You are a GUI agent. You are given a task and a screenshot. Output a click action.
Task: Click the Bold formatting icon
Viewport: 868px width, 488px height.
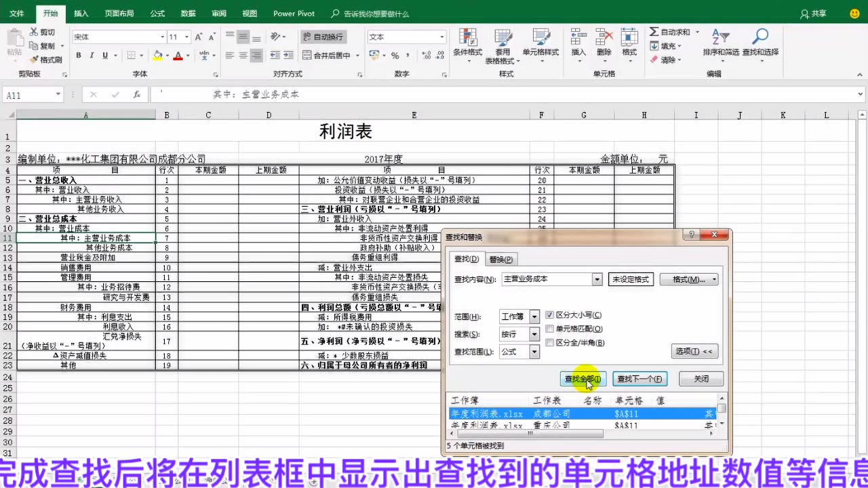(x=79, y=56)
